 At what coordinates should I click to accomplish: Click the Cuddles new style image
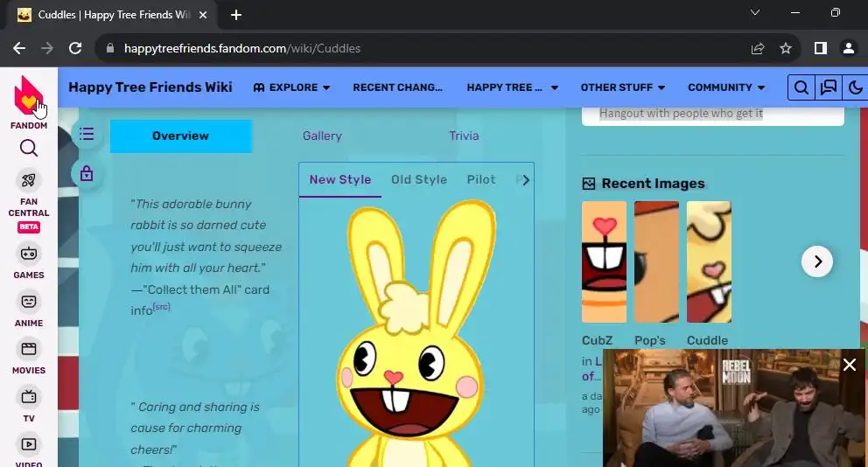[412, 335]
